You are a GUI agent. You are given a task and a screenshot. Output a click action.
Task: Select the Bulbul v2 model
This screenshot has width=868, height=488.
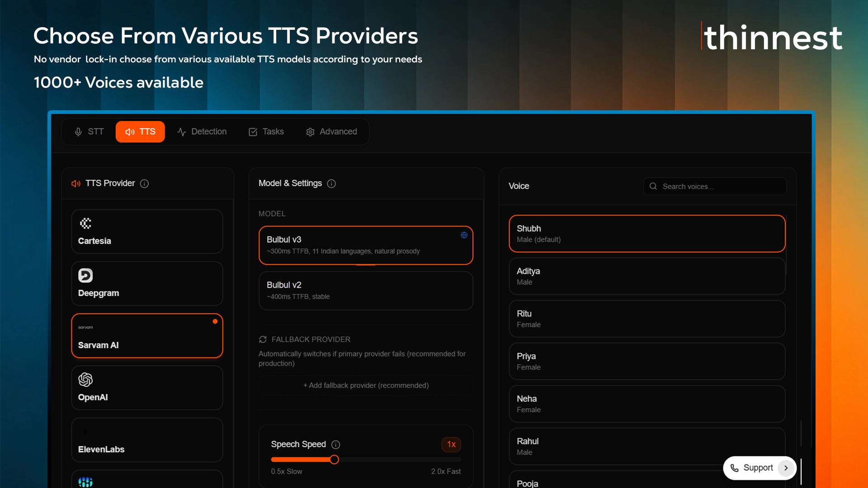tap(366, 291)
